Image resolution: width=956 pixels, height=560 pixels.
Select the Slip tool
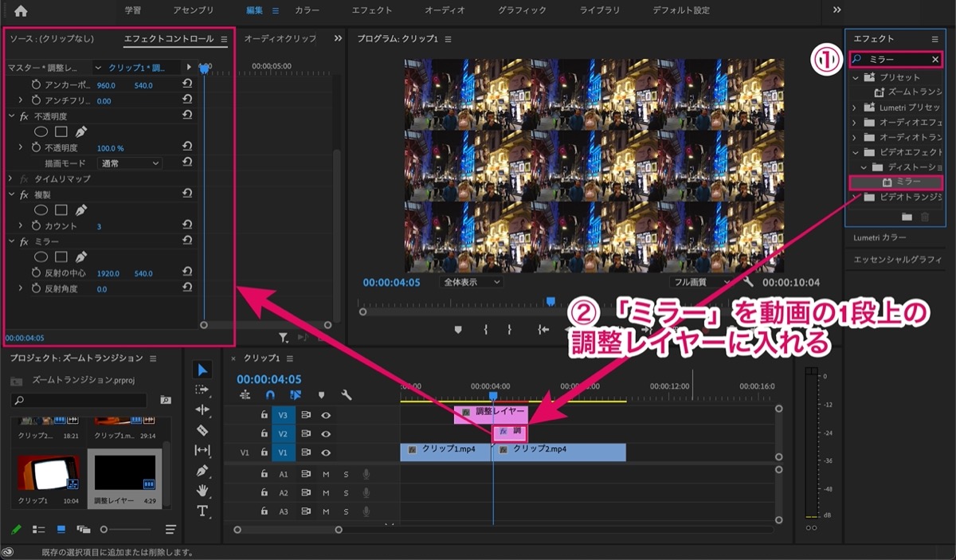(x=202, y=450)
